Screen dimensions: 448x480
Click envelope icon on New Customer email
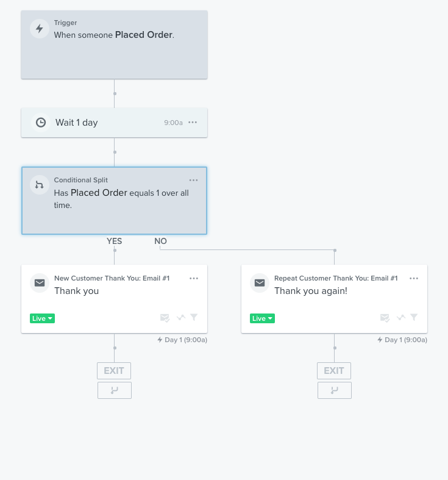click(40, 283)
